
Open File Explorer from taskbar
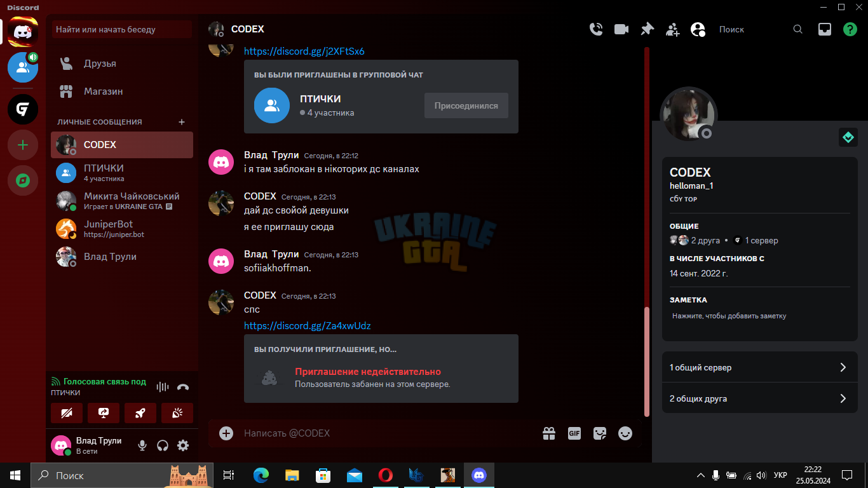292,475
